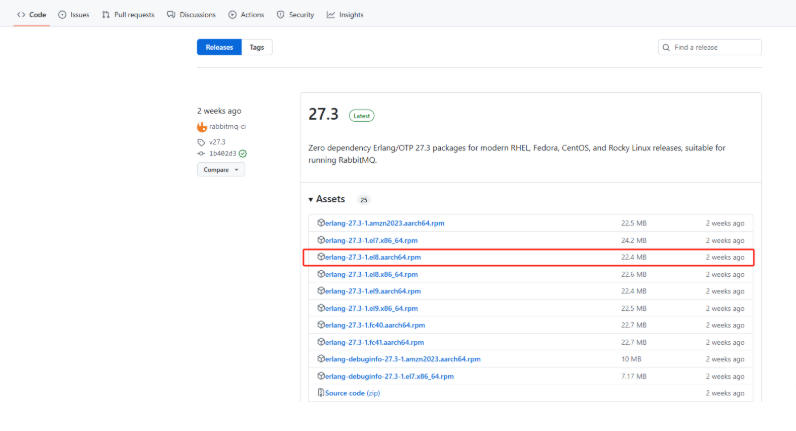The width and height of the screenshot is (796, 431).
Task: Focus the Find a release search field
Action: [x=710, y=47]
